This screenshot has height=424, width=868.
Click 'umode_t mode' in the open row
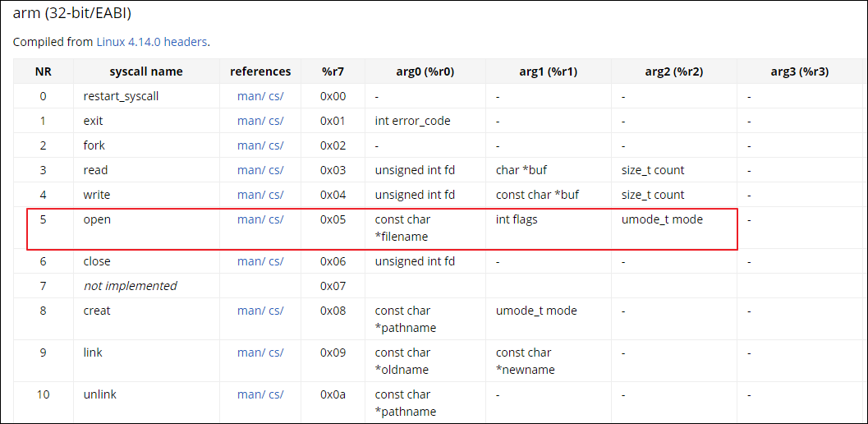click(x=662, y=219)
